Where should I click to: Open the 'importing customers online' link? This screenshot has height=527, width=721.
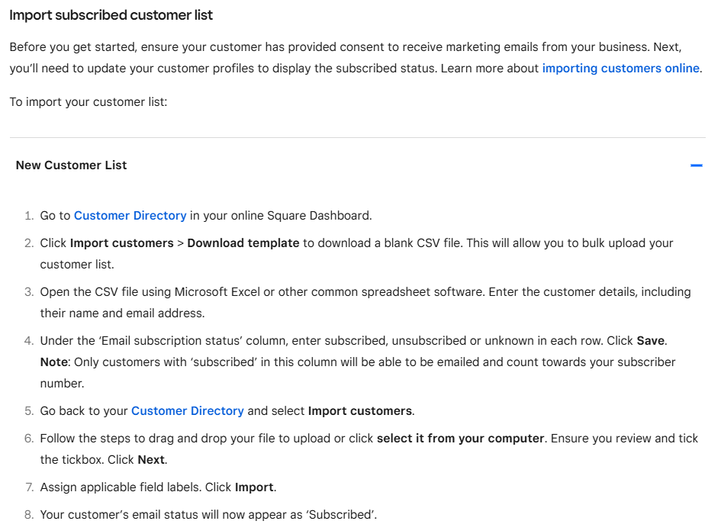(x=620, y=68)
